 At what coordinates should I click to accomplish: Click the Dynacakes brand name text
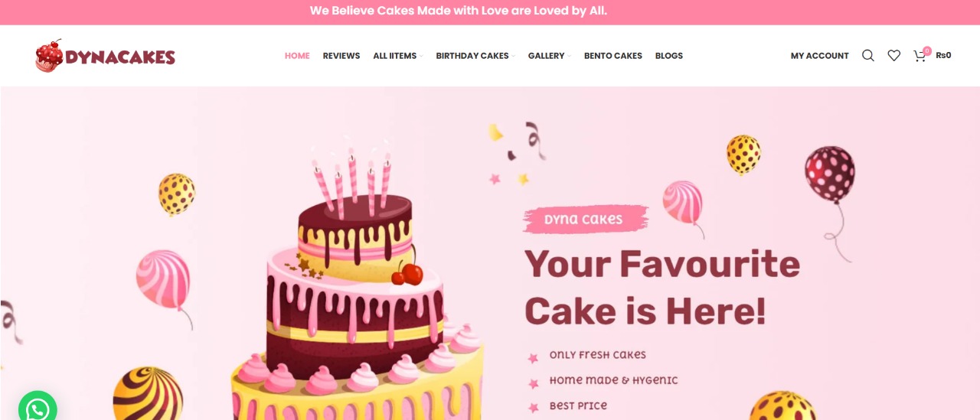120,57
